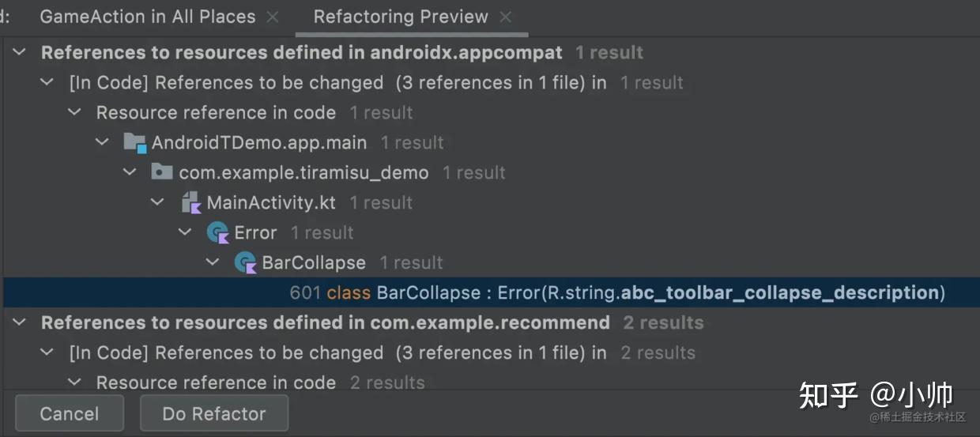Click the MainActivity.kt Kotlin file icon

(x=191, y=203)
